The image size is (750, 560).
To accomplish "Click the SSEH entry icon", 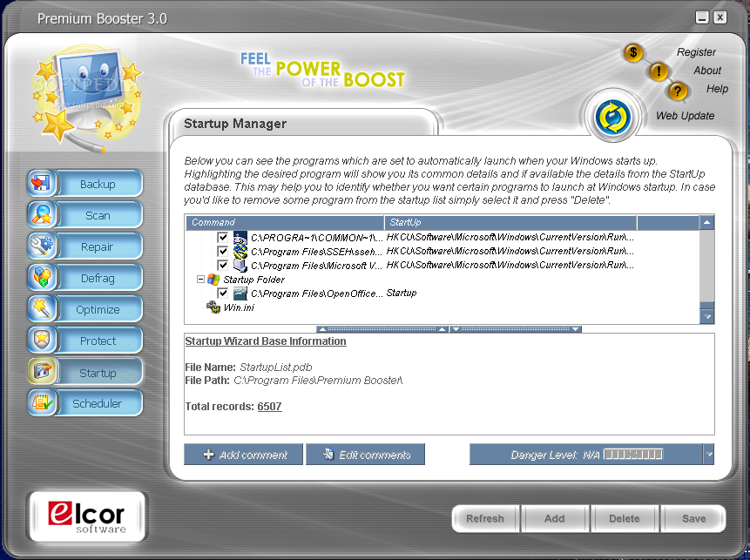I will point(240,251).
